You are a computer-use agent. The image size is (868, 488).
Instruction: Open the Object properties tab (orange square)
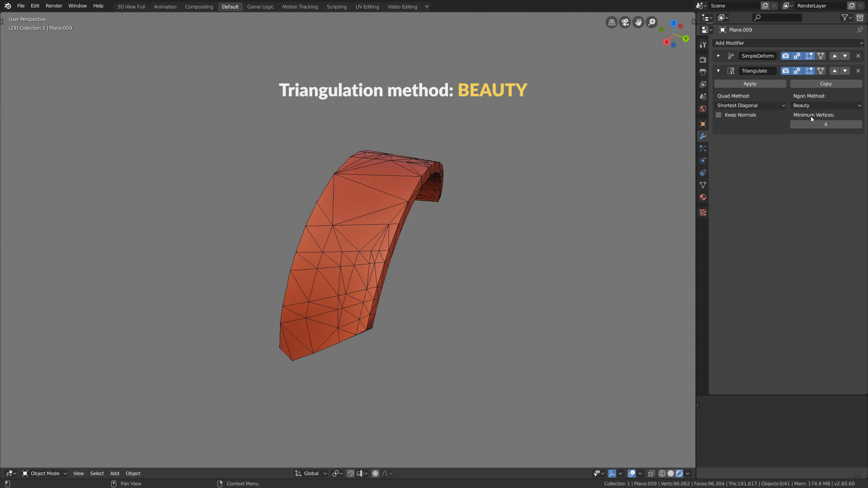[703, 124]
